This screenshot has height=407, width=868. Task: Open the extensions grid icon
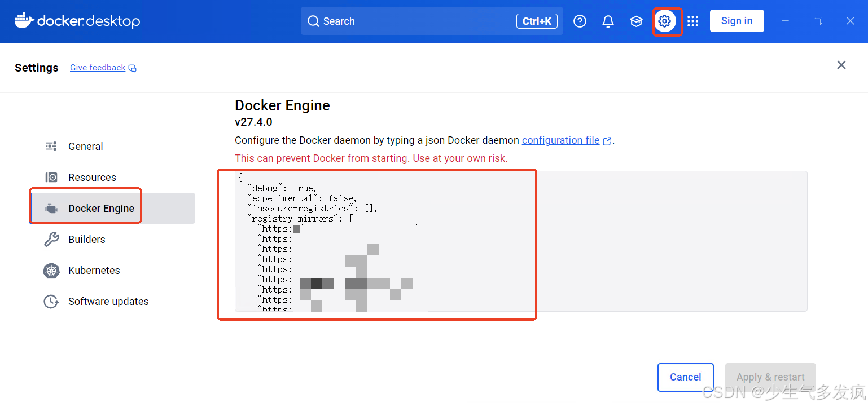(x=693, y=21)
